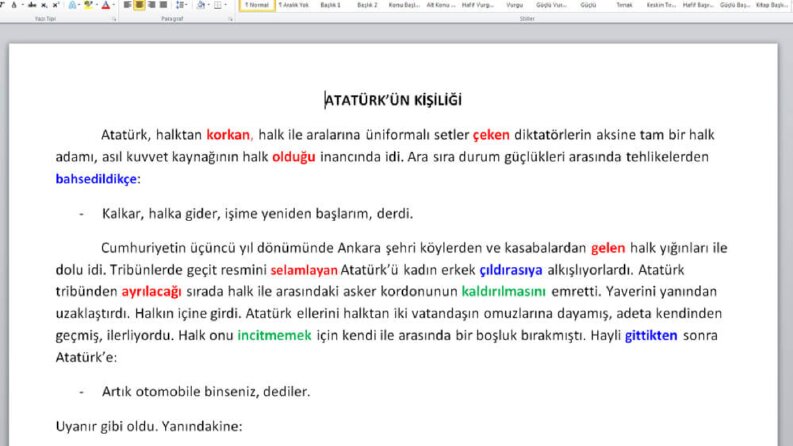Apply the Başlık 2 style

(x=367, y=5)
